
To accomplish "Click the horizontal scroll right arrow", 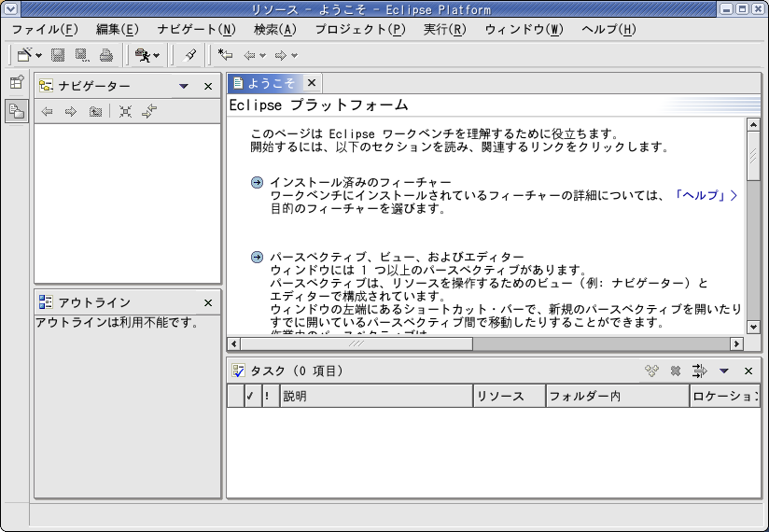I will [x=736, y=343].
